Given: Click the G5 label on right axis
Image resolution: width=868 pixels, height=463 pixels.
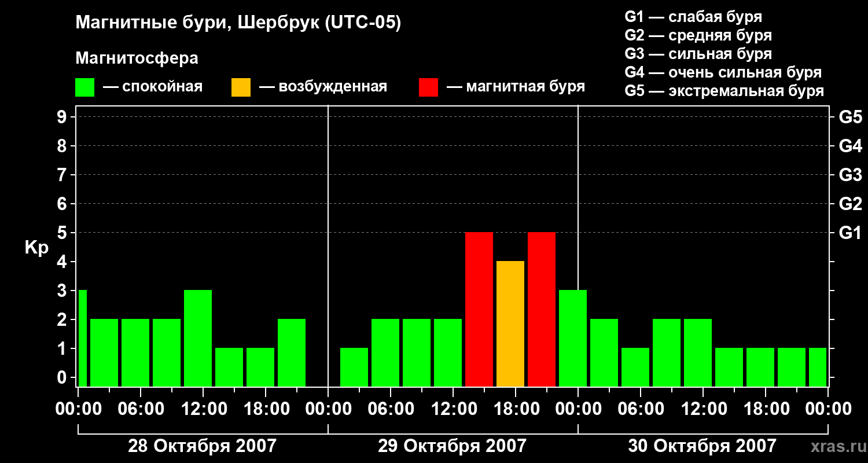Looking at the screenshot, I should tap(850, 117).
